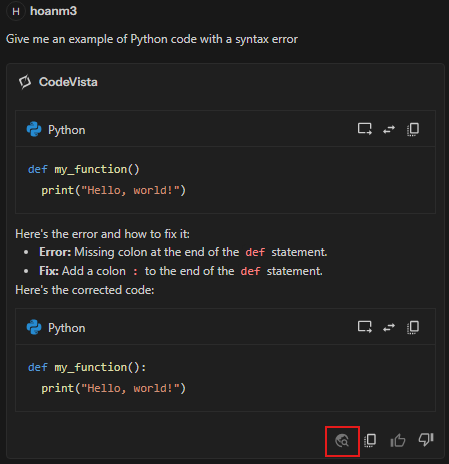Viewport: 449px width, 464px height.
Task: Click the Python logo in the first code header
Action: pyautogui.click(x=34, y=129)
